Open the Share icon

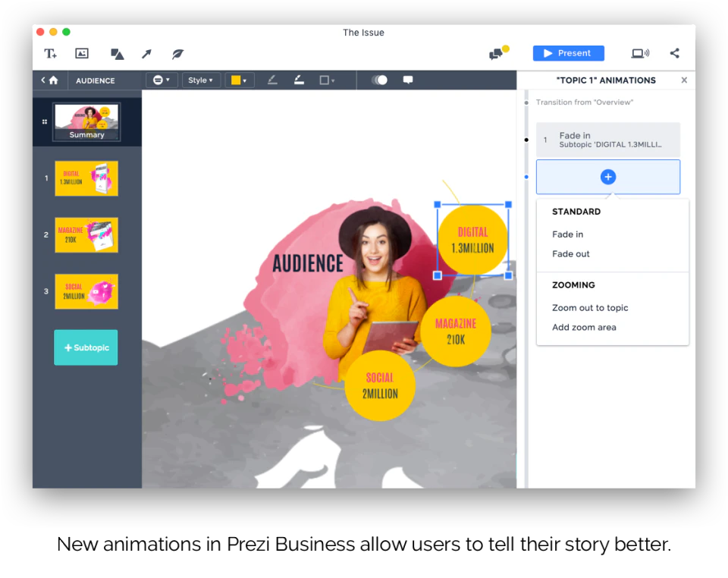pos(674,53)
